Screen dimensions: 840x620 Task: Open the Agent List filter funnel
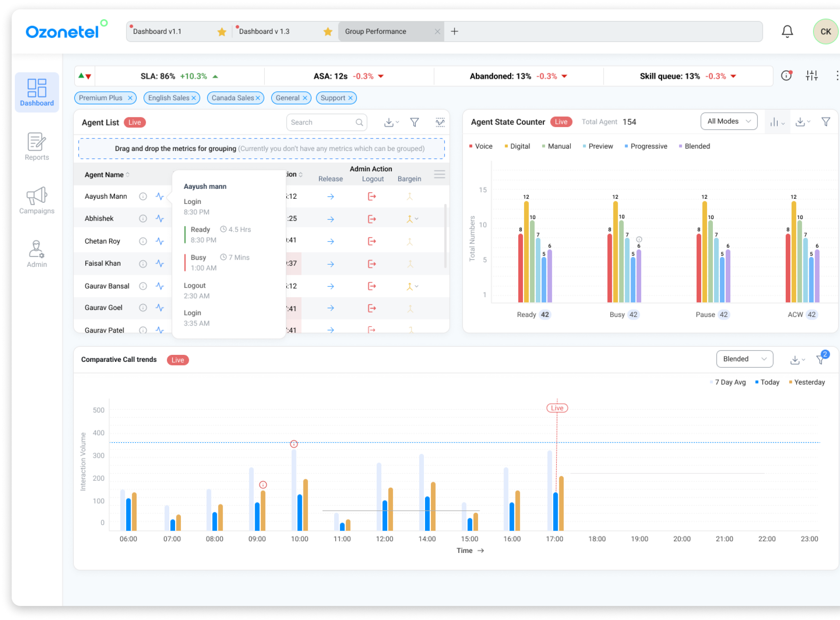tap(415, 122)
